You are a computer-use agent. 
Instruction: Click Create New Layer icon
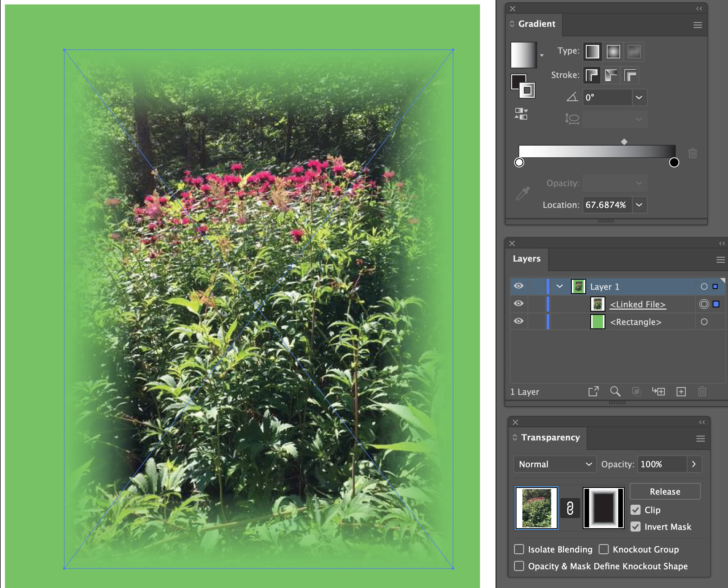[681, 392]
